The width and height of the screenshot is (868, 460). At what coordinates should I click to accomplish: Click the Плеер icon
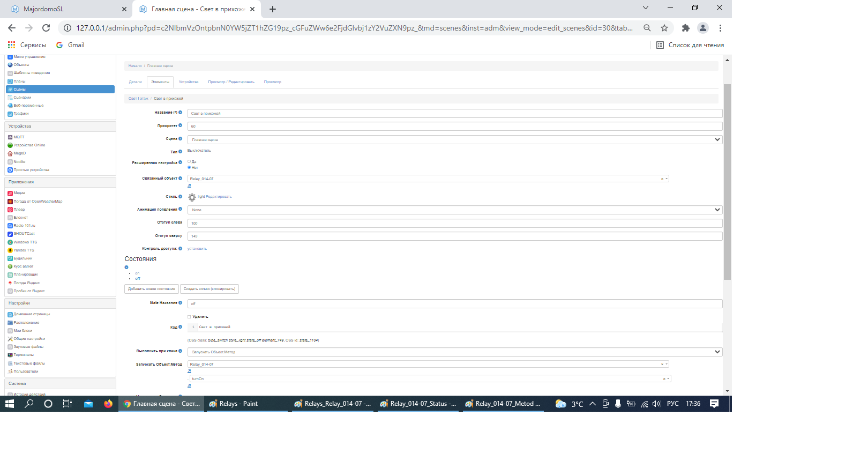[x=10, y=210]
